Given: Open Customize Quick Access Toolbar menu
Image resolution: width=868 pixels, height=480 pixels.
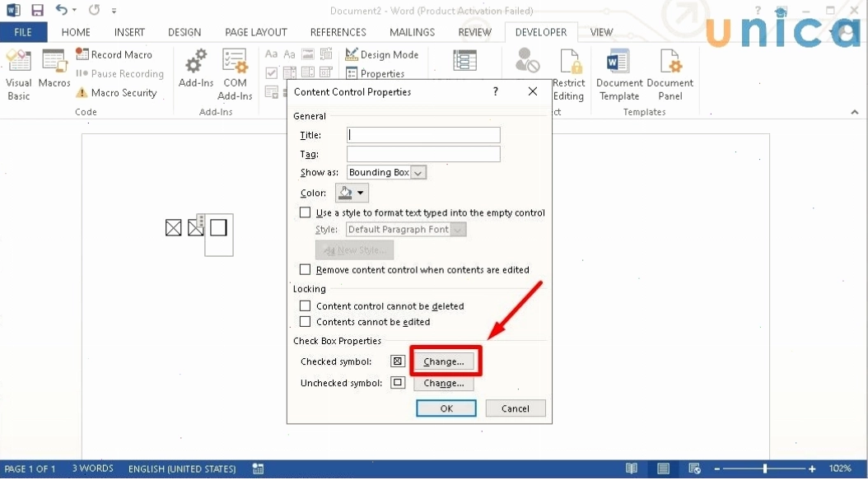Looking at the screenshot, I should click(114, 10).
